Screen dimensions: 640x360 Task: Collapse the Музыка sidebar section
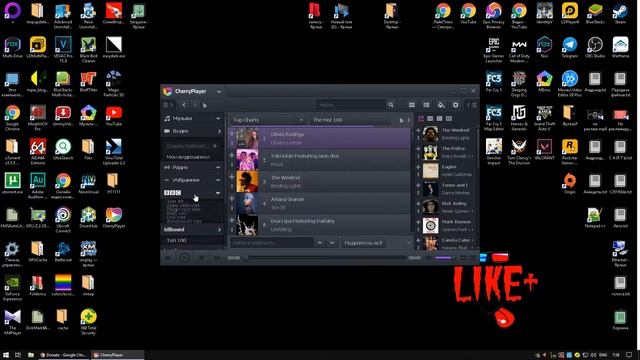tap(218, 118)
